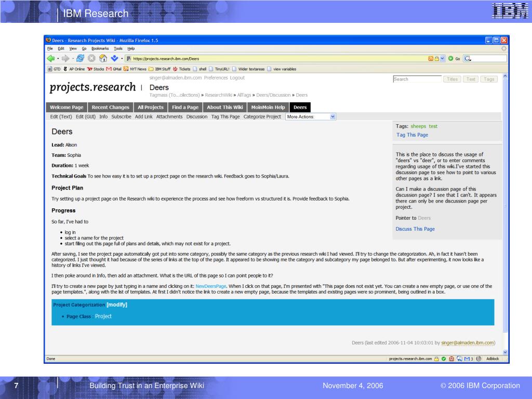
Task: Click the Stop loading icon
Action: (91, 58)
